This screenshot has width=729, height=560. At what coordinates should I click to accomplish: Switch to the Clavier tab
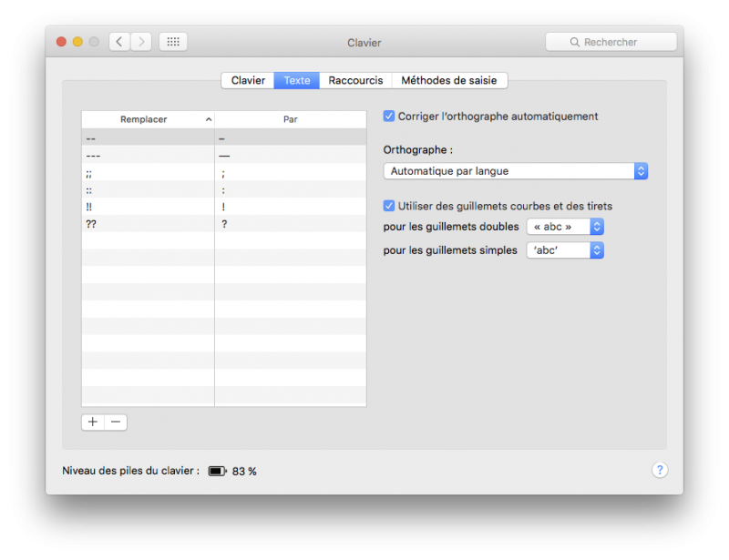point(248,80)
